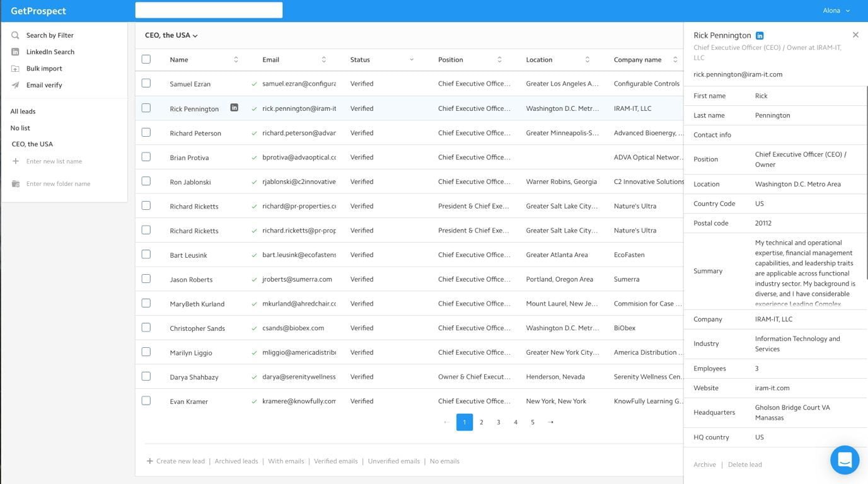Open Christopher Sands lead row

coord(409,328)
